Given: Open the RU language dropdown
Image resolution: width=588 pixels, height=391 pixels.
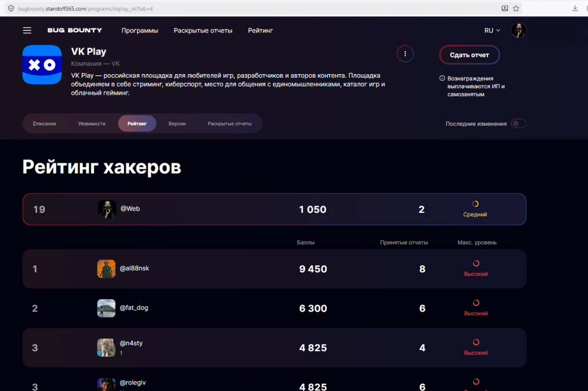Looking at the screenshot, I should tap(492, 31).
